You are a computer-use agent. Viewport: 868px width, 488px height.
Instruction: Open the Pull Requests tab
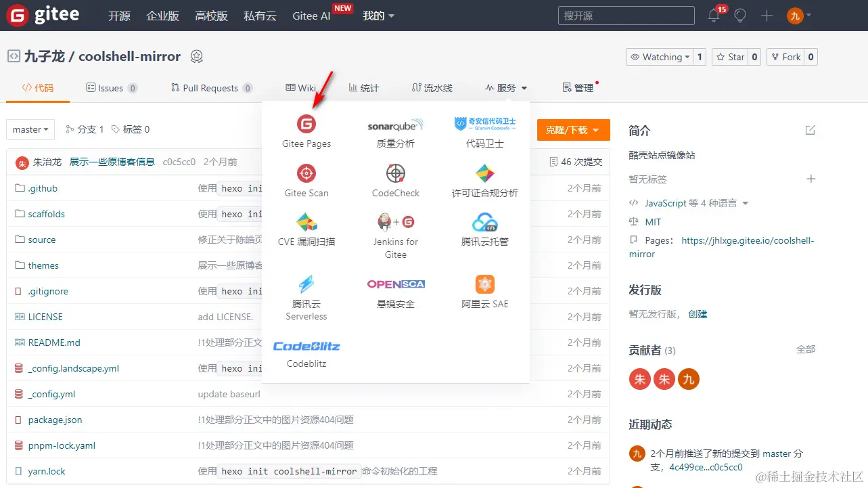pos(212,88)
